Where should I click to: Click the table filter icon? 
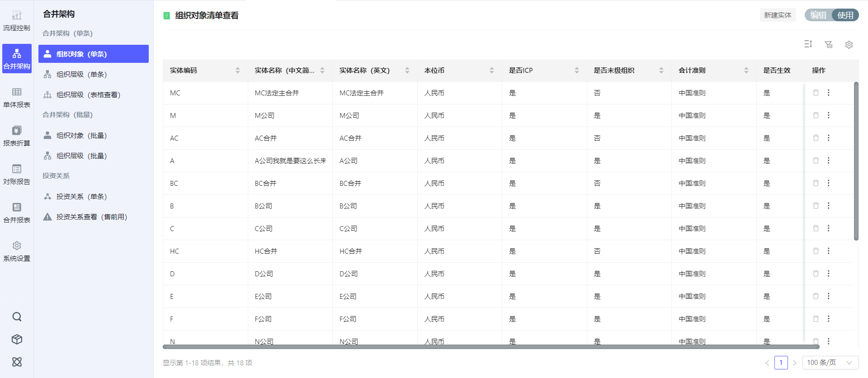click(x=828, y=44)
